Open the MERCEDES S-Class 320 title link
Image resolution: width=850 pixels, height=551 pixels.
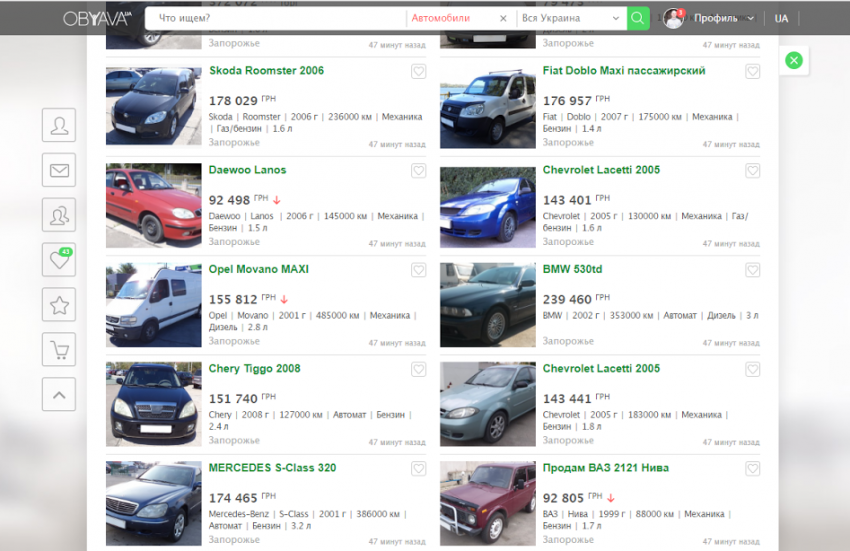pos(272,467)
